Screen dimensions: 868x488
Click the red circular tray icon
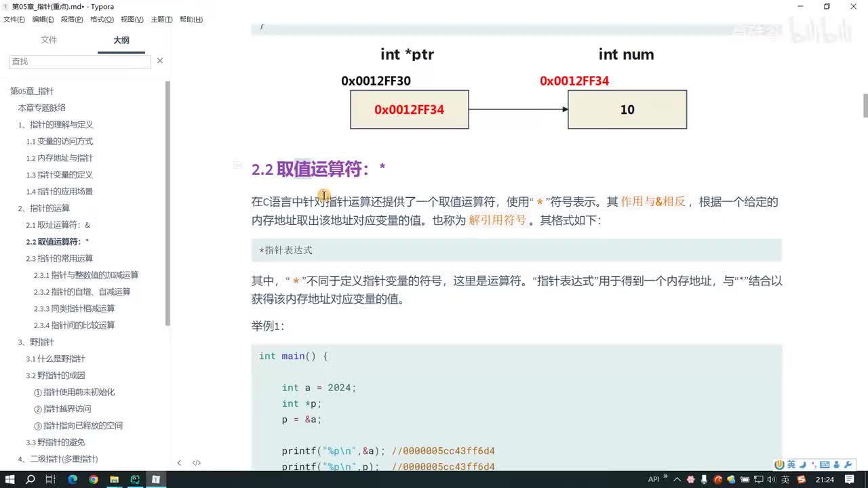718,479
